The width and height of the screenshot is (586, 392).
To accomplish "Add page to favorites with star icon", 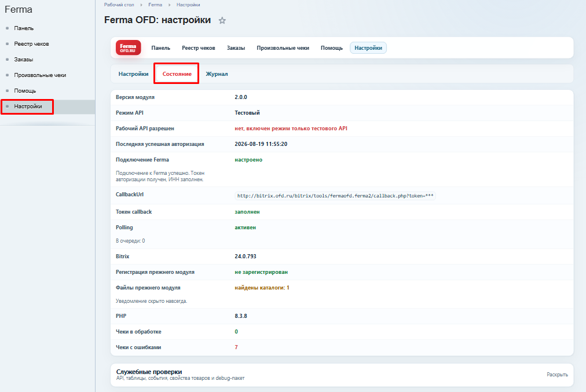I will [x=222, y=20].
